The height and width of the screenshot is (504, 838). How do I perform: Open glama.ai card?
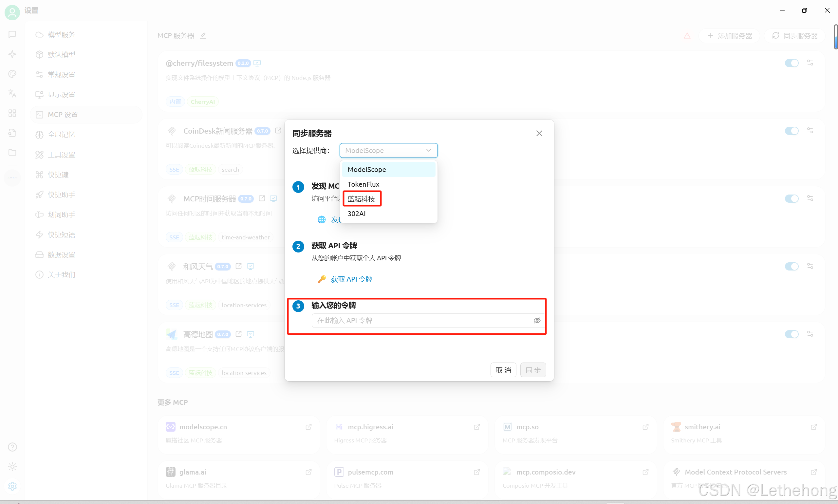[x=239, y=479]
